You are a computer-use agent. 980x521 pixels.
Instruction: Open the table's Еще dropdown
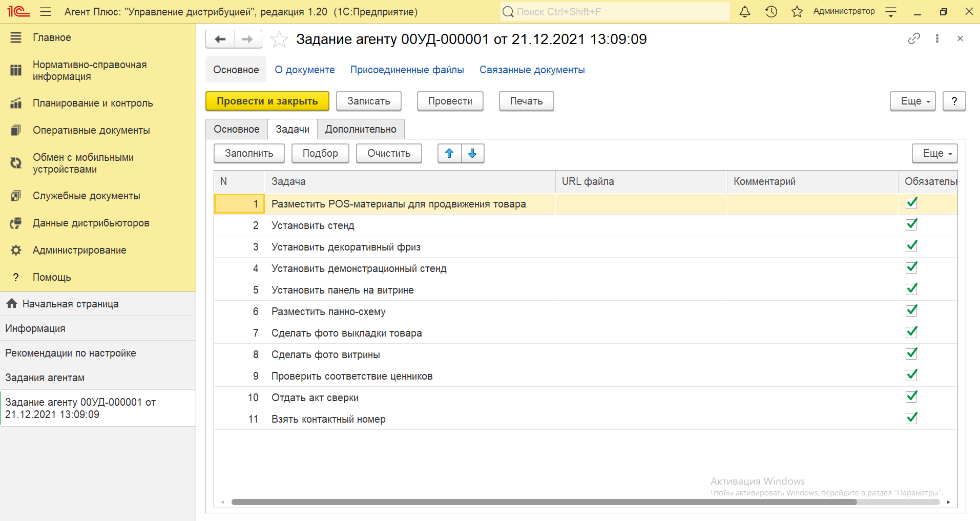934,153
